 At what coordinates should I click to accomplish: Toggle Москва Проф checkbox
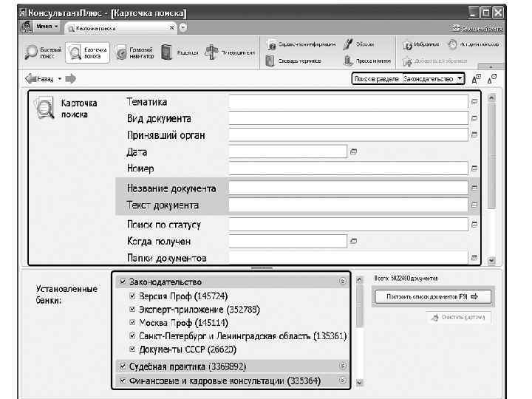point(133,322)
